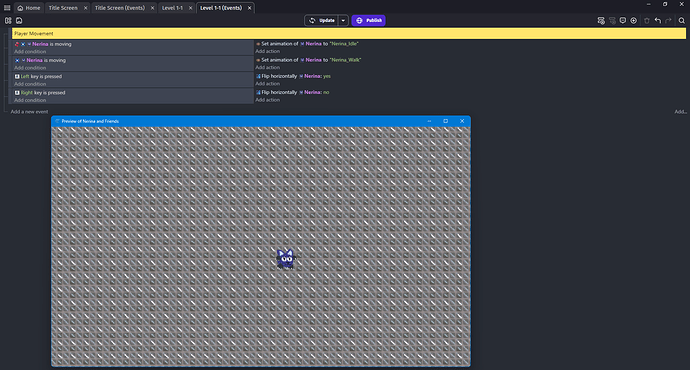Click the circular add-other-event toolbar icon
Viewport: 690px width, 370px height.
(634, 20)
